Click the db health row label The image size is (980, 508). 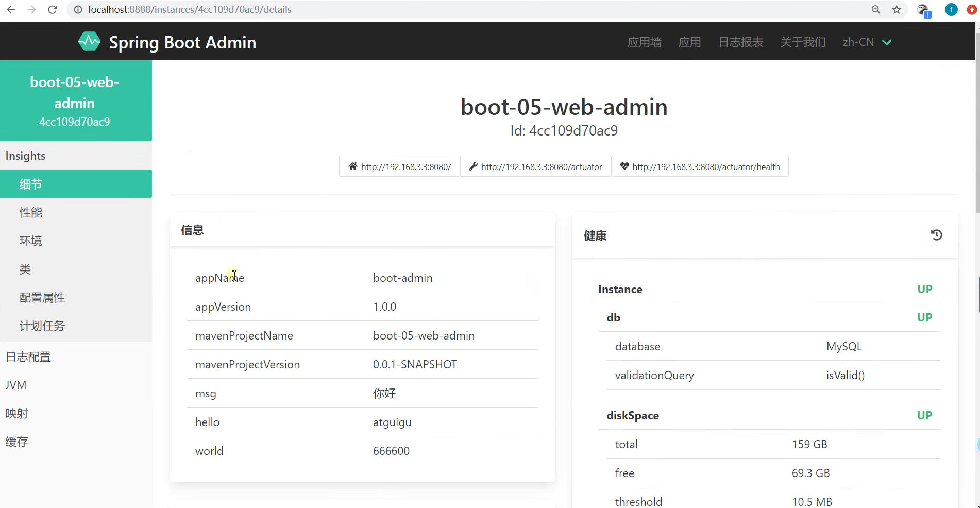613,317
